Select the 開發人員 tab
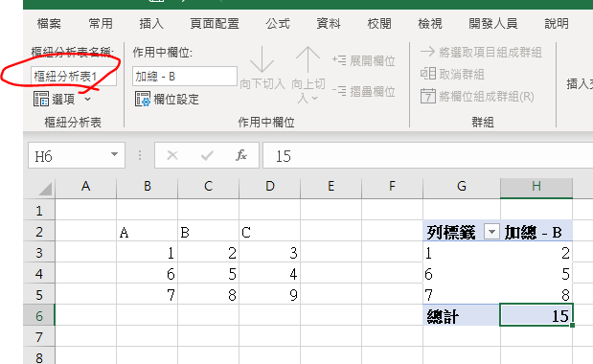The height and width of the screenshot is (364, 593). click(493, 24)
